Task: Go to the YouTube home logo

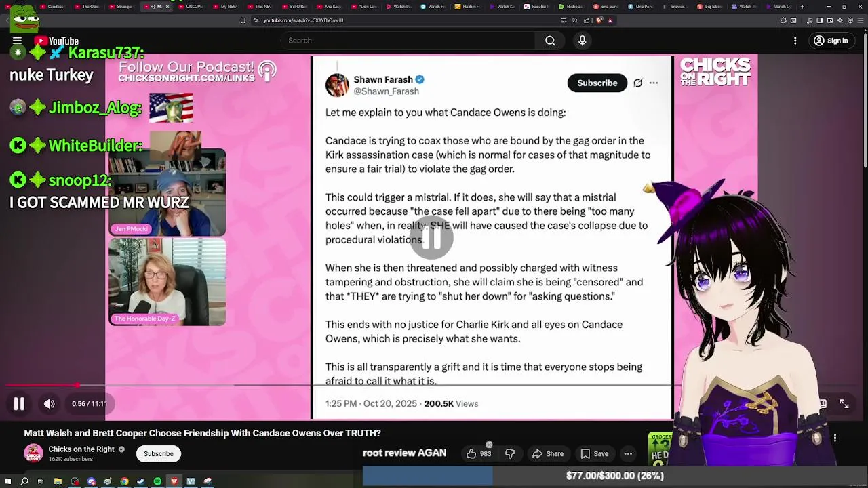Action: (56, 41)
